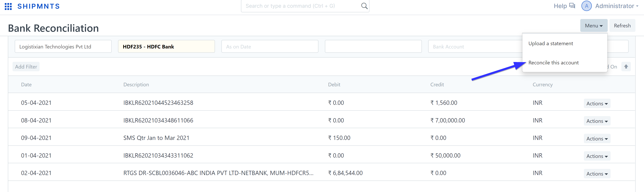Viewport: 644px width, 192px height.
Task: Click the Administrator avatar icon
Action: tap(586, 6)
